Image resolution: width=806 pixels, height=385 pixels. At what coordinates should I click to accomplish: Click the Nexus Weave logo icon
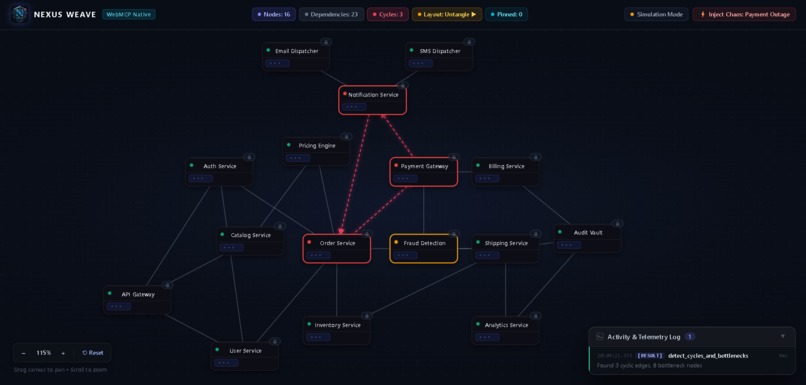click(20, 14)
